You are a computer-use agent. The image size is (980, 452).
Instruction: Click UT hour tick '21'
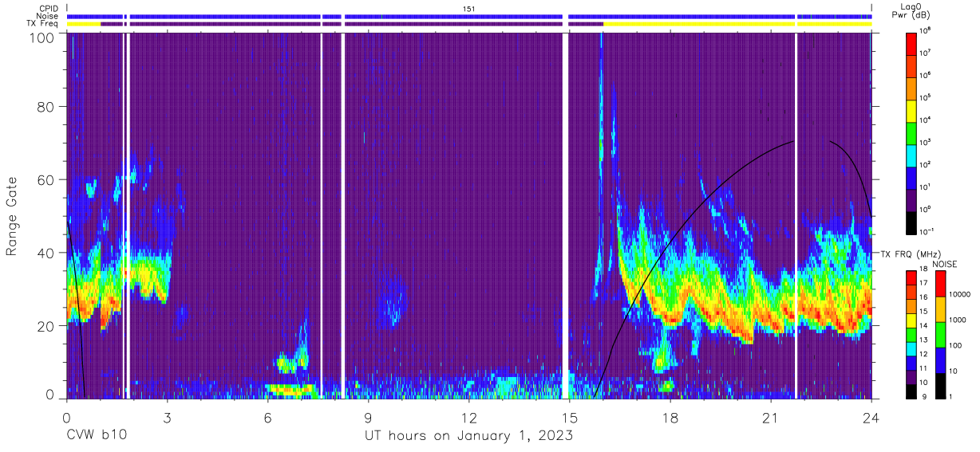(x=770, y=416)
